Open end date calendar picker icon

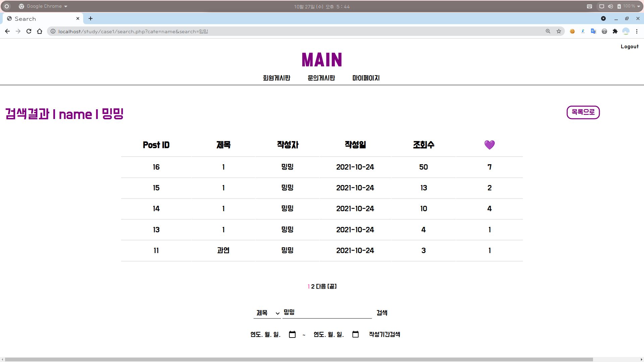point(356,335)
